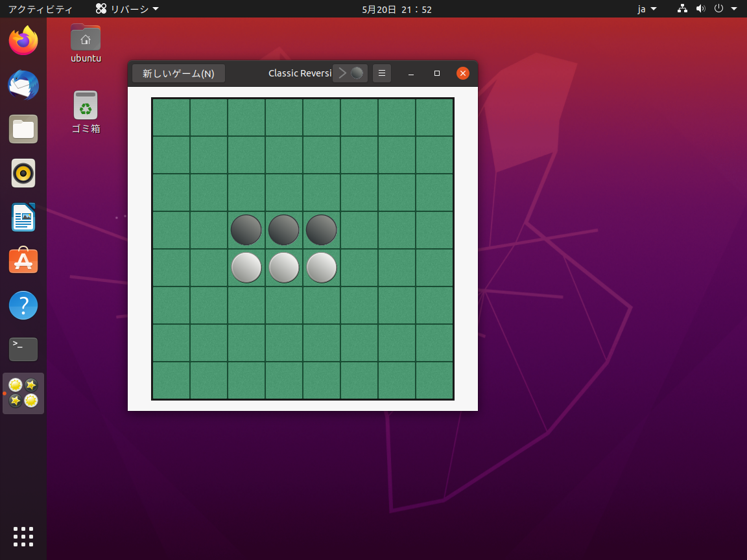Click the leftmost black disc

pyautogui.click(x=246, y=230)
